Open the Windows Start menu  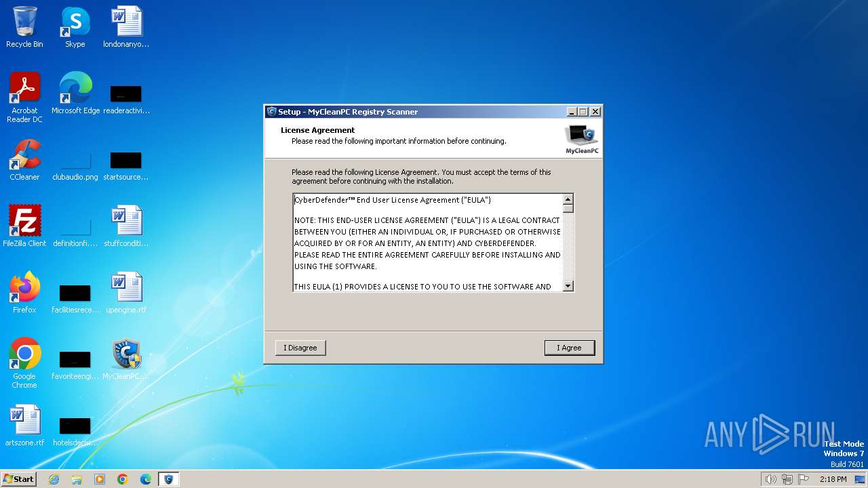click(18, 479)
